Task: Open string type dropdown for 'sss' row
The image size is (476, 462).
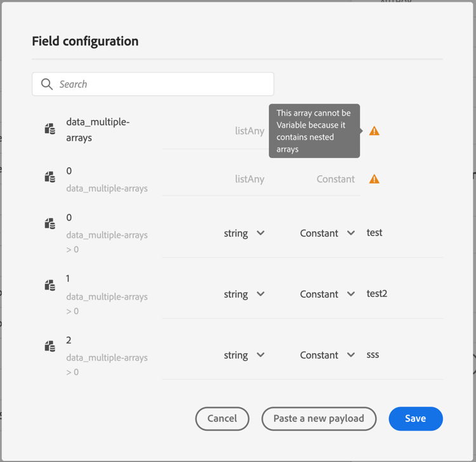Action: [x=244, y=355]
